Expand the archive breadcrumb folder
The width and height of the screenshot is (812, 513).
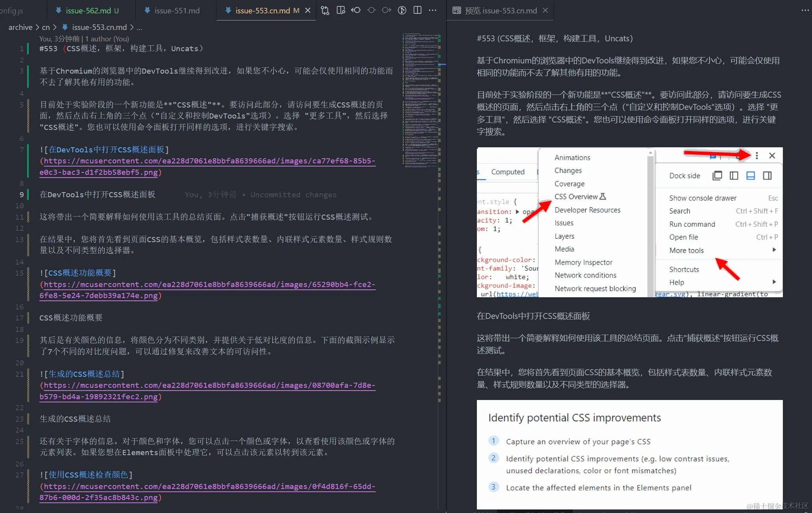(20, 27)
